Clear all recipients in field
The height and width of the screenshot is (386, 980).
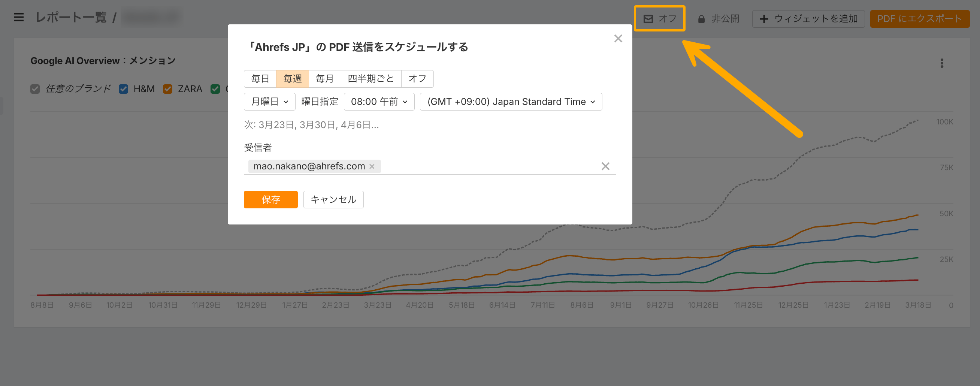coord(605,166)
